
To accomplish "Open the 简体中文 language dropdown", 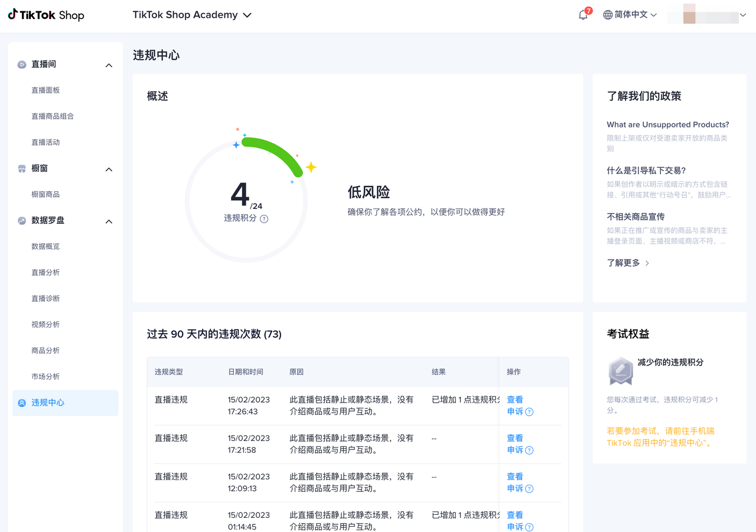I will point(630,15).
